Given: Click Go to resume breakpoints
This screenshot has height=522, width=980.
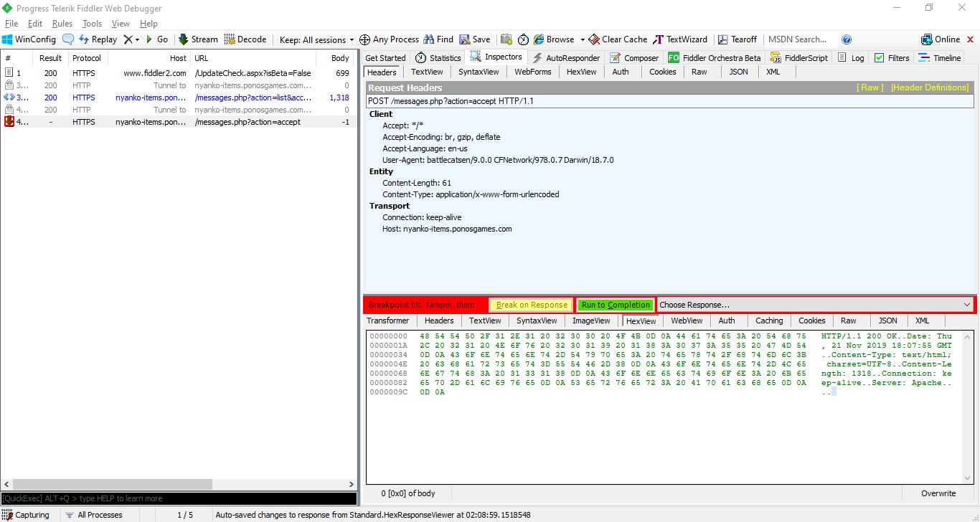Looking at the screenshot, I should click(x=157, y=39).
